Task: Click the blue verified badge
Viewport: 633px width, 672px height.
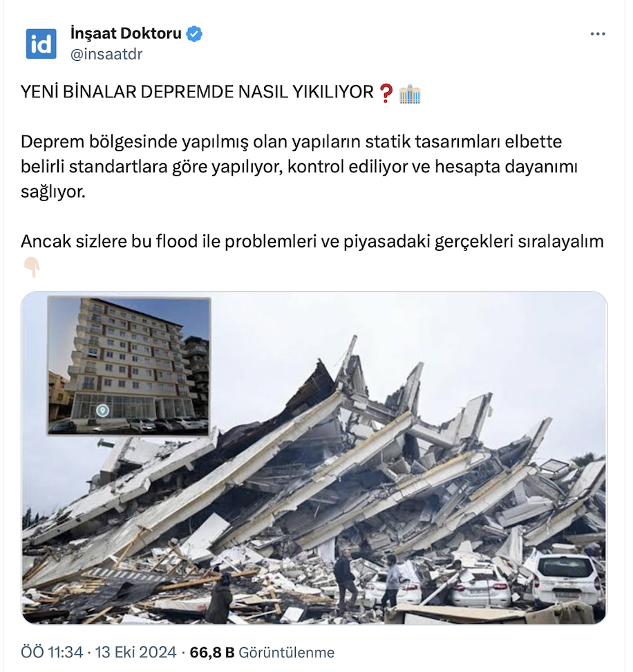Action: pyautogui.click(x=194, y=33)
